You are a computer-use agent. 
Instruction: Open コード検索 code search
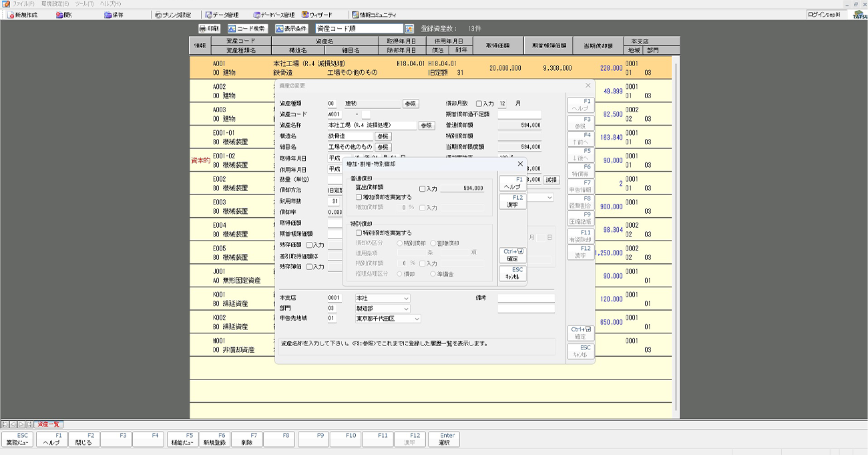coord(246,29)
